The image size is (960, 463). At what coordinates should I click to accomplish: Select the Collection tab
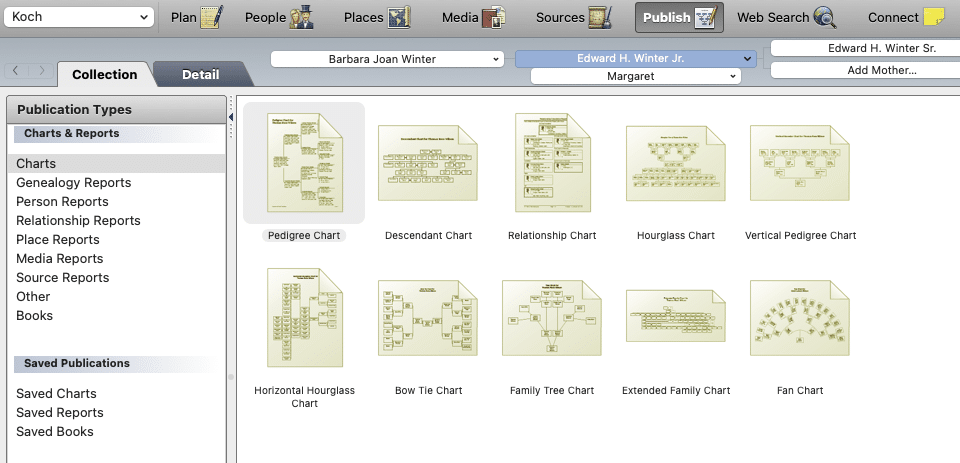click(x=104, y=75)
